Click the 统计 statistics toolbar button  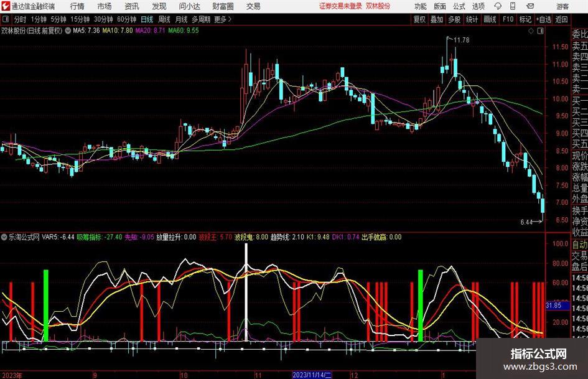pyautogui.click(x=472, y=19)
